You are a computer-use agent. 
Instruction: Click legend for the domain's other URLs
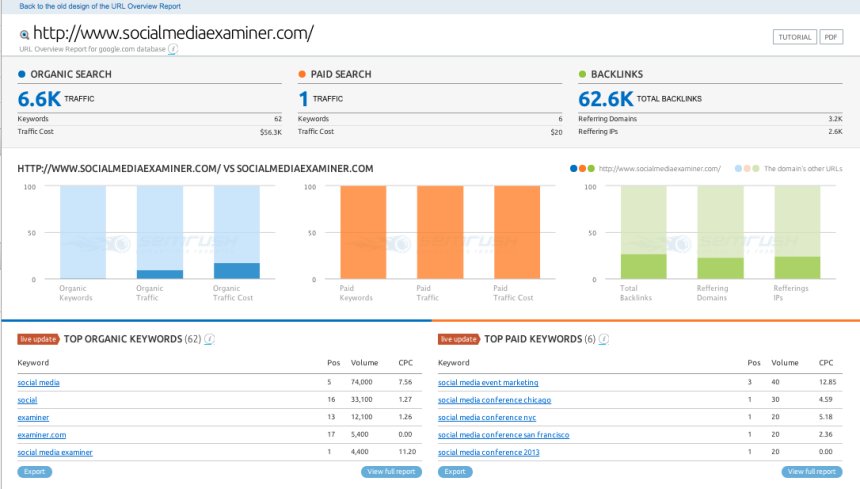(788, 169)
